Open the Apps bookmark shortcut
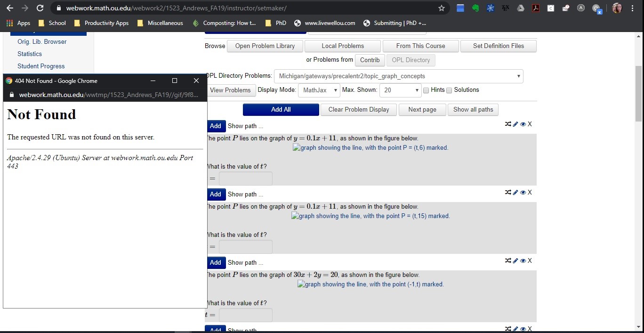 coord(18,23)
